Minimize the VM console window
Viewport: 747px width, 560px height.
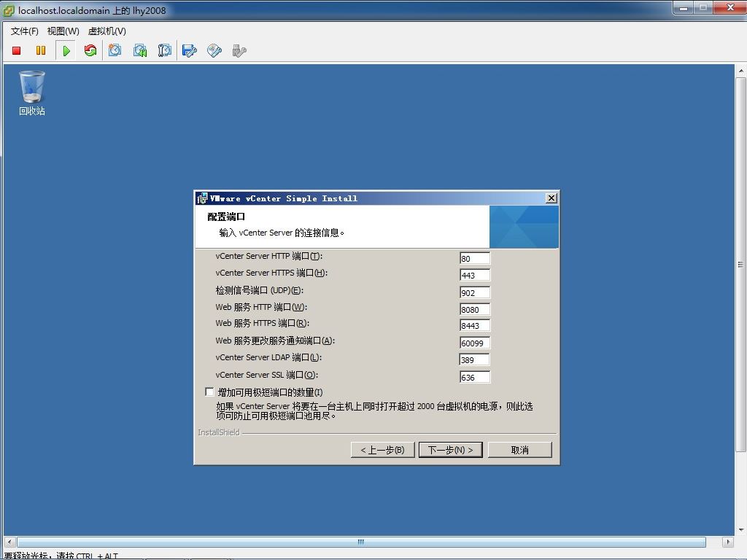683,7
